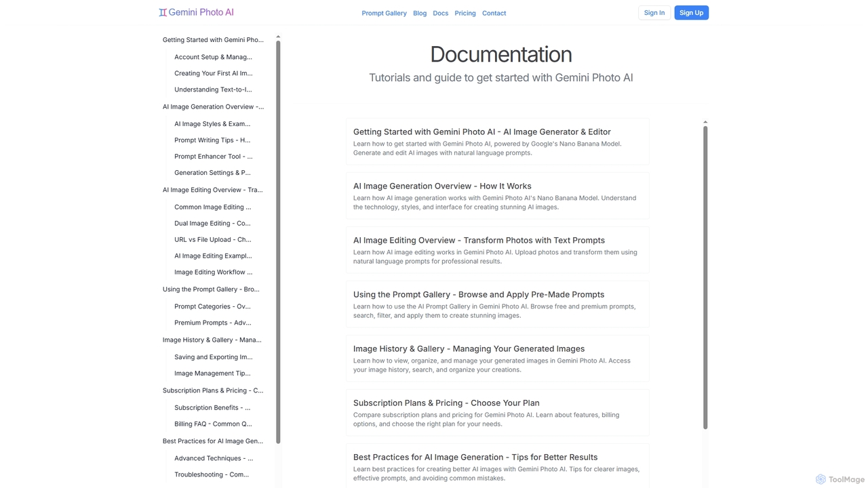This screenshot has width=868, height=488.
Task: Select sidebar item Account Setup & Manag...
Action: tap(213, 57)
